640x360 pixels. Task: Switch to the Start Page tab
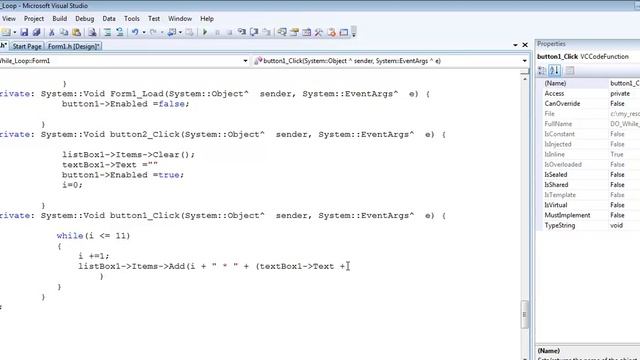click(x=27, y=47)
